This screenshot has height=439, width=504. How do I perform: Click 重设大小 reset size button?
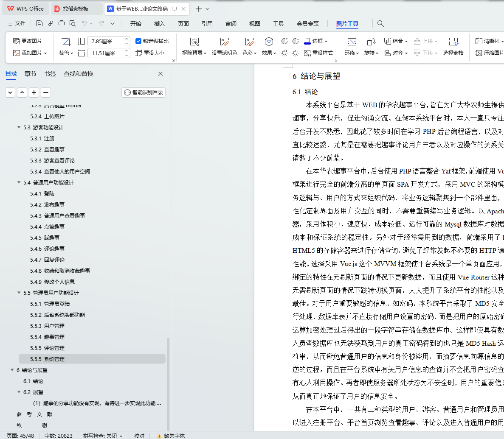(150, 53)
